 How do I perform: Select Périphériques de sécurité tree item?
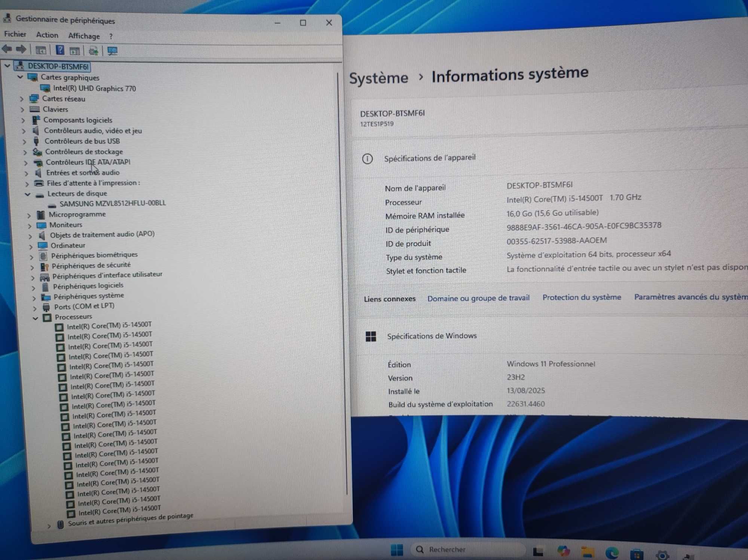tap(91, 266)
